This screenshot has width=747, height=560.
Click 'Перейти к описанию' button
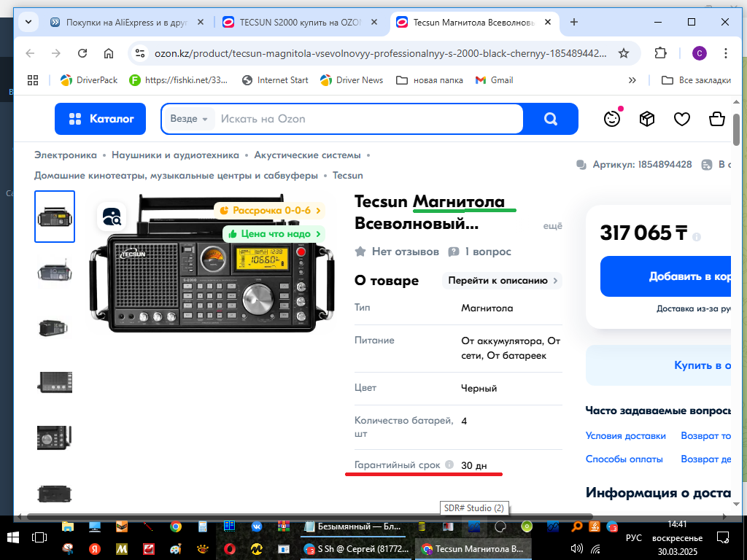pyautogui.click(x=502, y=281)
